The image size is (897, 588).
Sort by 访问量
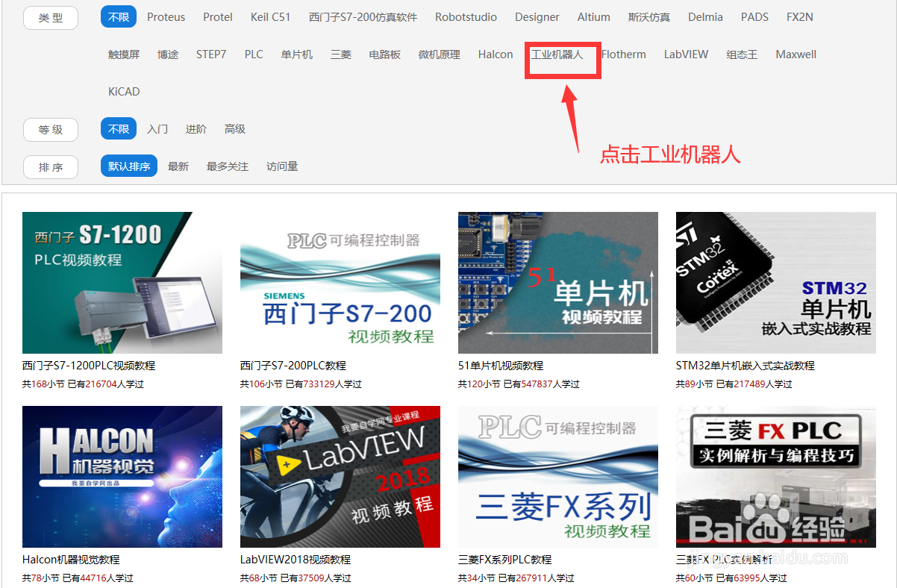pyautogui.click(x=282, y=166)
